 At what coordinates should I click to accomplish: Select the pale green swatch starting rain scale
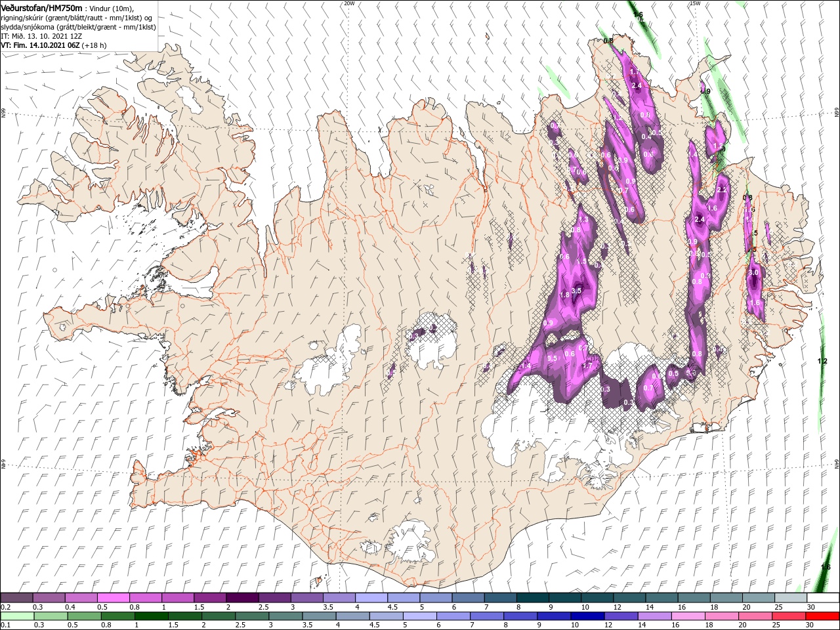coord(16,616)
